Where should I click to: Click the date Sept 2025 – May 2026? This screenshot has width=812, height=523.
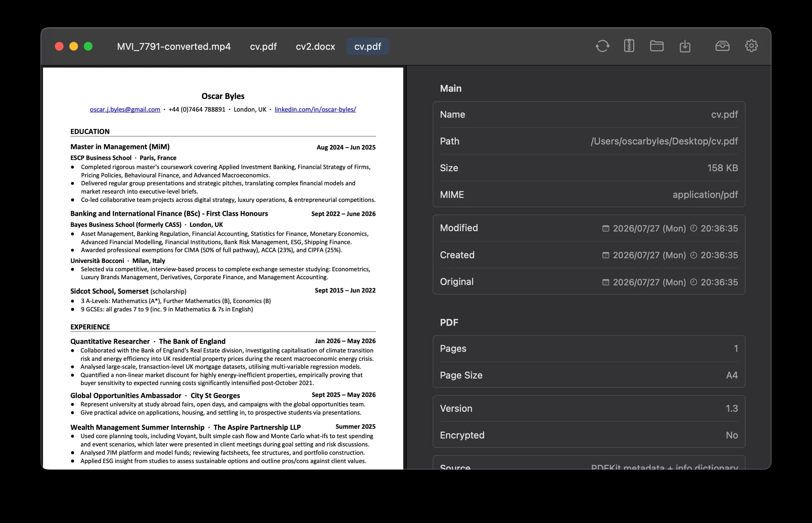pos(344,395)
